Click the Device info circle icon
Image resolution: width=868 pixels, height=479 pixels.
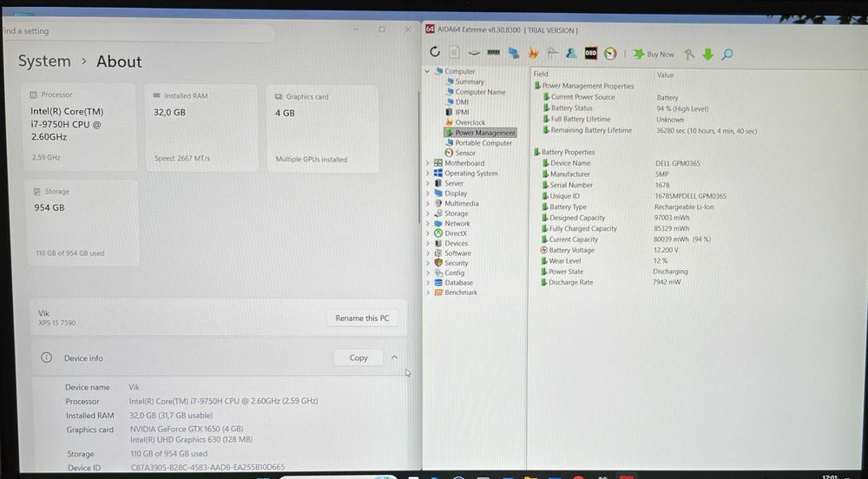pyautogui.click(x=47, y=358)
